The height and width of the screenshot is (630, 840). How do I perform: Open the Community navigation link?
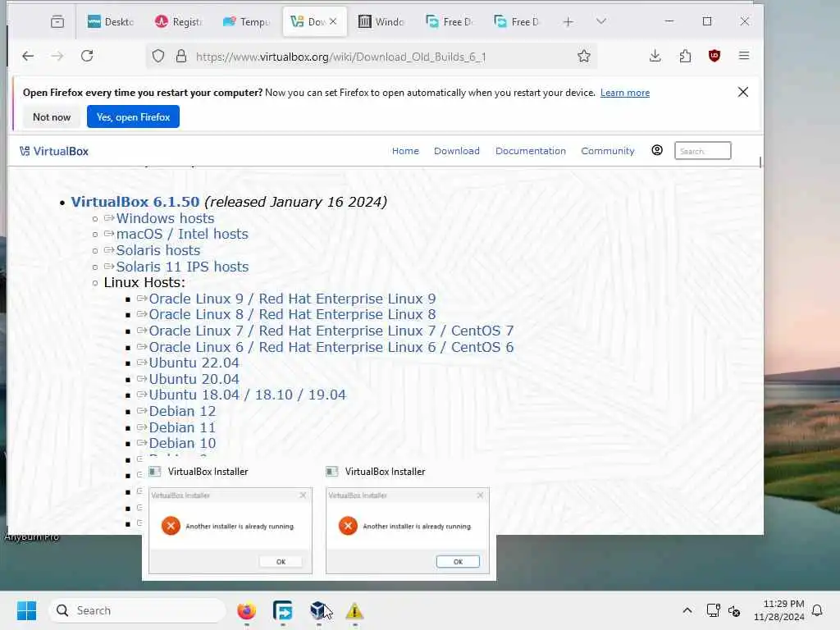pos(608,151)
